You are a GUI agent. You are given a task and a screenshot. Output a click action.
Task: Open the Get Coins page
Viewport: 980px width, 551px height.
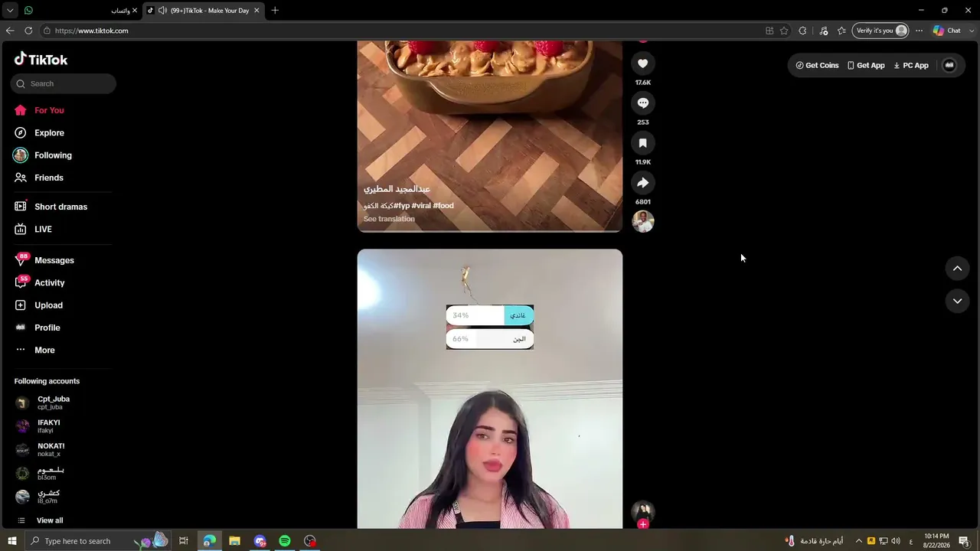[817, 66]
